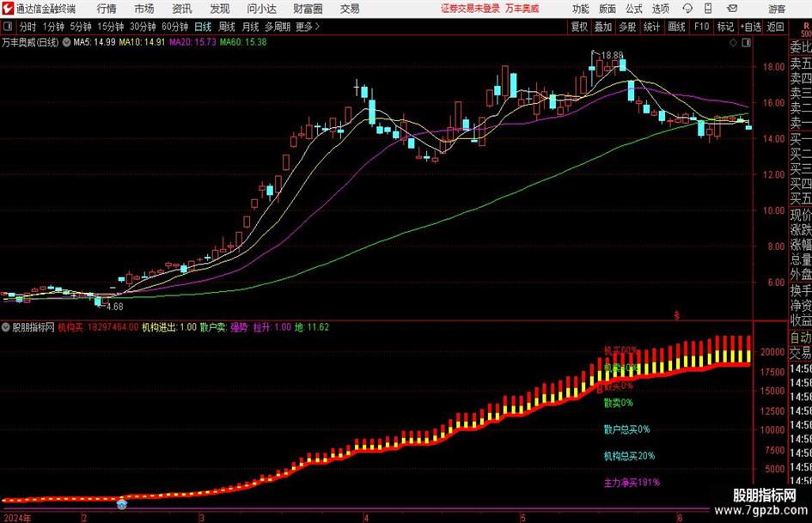Open the 交易 menu
The height and width of the screenshot is (523, 812).
(350, 9)
